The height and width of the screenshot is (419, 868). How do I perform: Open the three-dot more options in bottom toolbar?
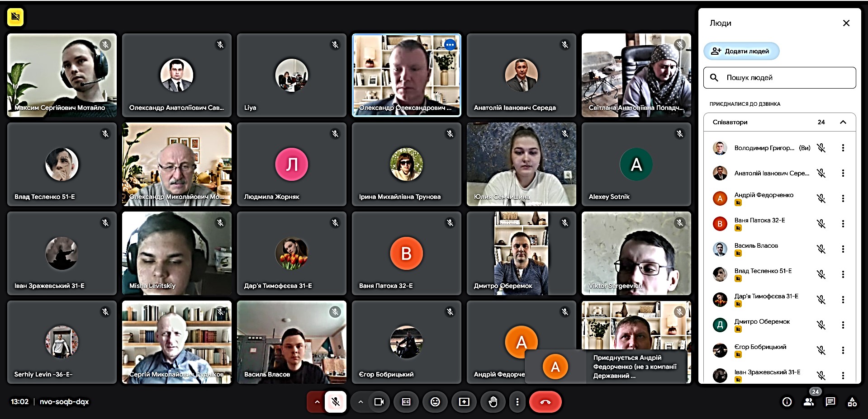[x=517, y=402]
